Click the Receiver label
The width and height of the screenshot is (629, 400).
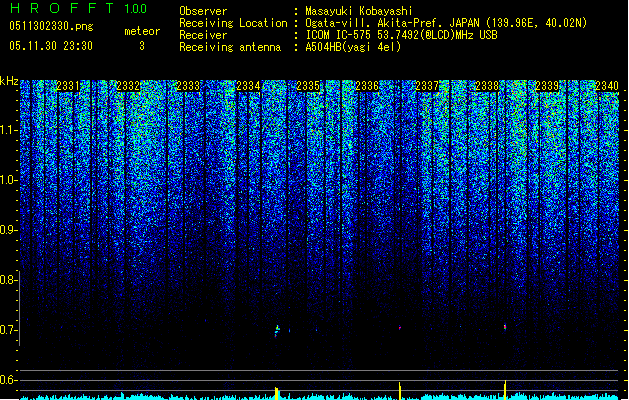tap(203, 35)
